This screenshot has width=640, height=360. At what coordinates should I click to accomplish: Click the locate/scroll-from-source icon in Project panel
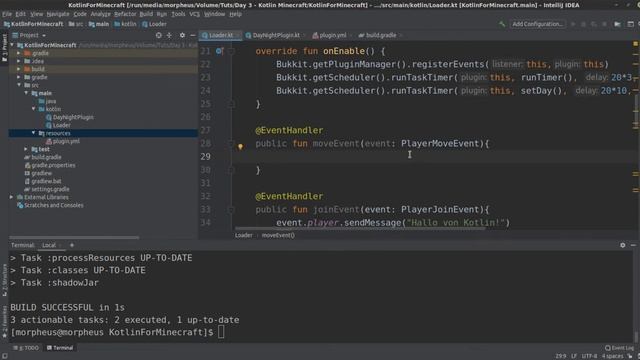[x=158, y=36]
